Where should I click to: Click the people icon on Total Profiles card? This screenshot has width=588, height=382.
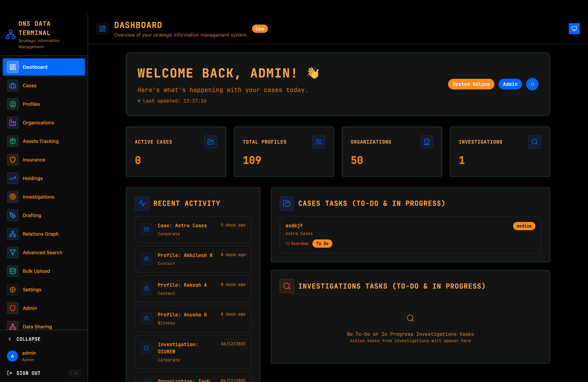coord(319,142)
